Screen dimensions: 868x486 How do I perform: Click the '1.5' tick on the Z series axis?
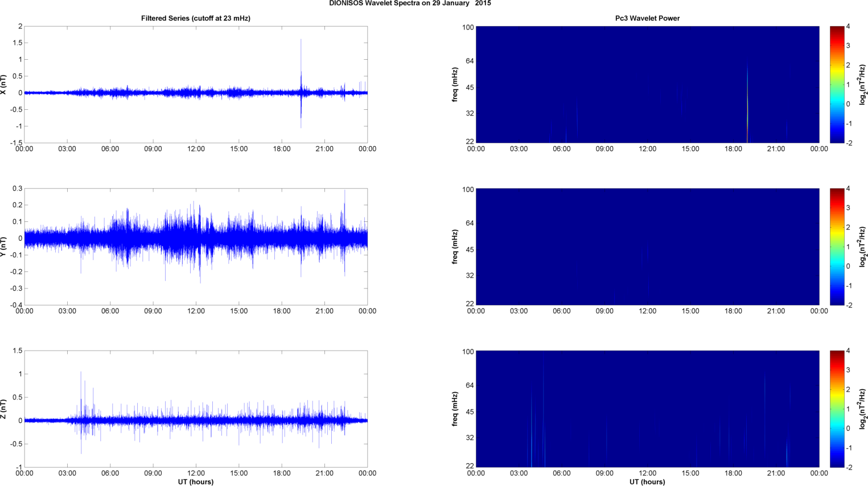click(18, 351)
